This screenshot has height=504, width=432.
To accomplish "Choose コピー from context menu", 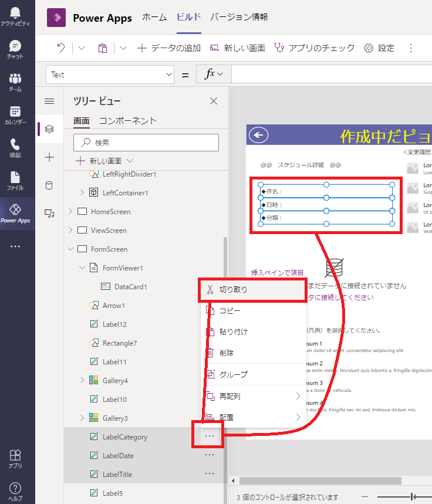I will pos(253,311).
